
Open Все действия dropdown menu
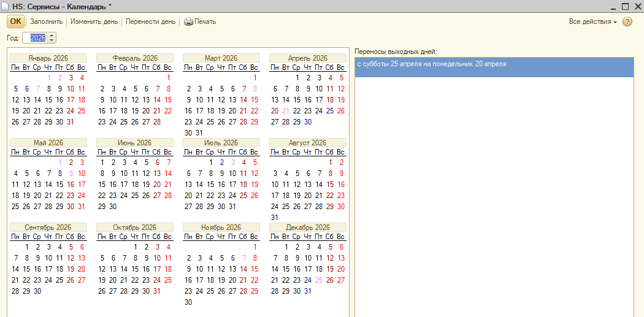pyautogui.click(x=592, y=21)
